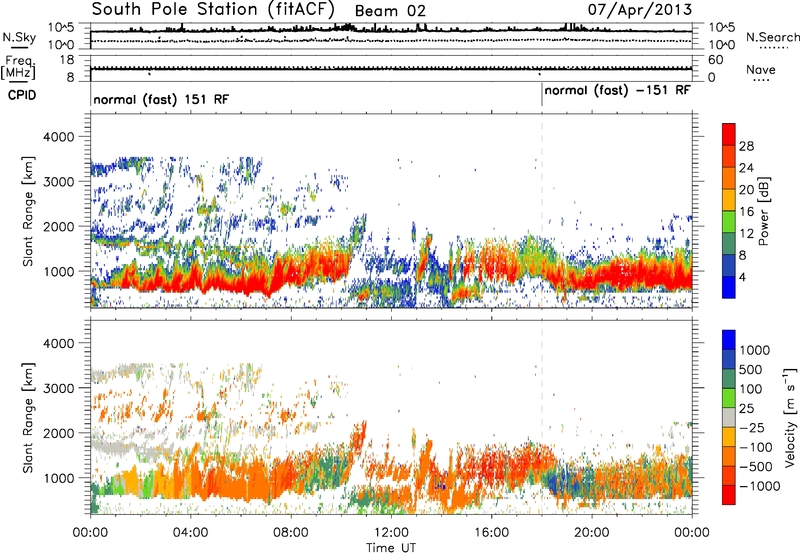This screenshot has width=800, height=554.
Task: Click the '18' frequency axis tick
Action: coord(66,60)
